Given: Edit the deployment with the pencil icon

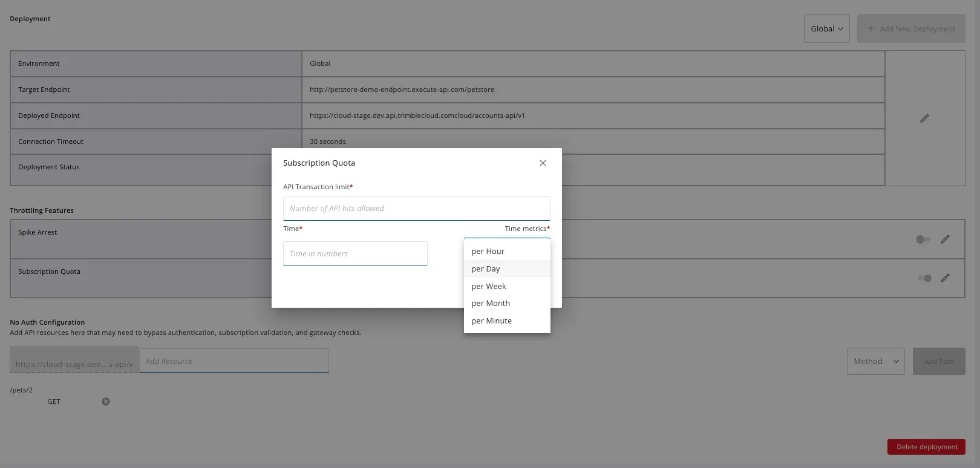Looking at the screenshot, I should (924, 119).
